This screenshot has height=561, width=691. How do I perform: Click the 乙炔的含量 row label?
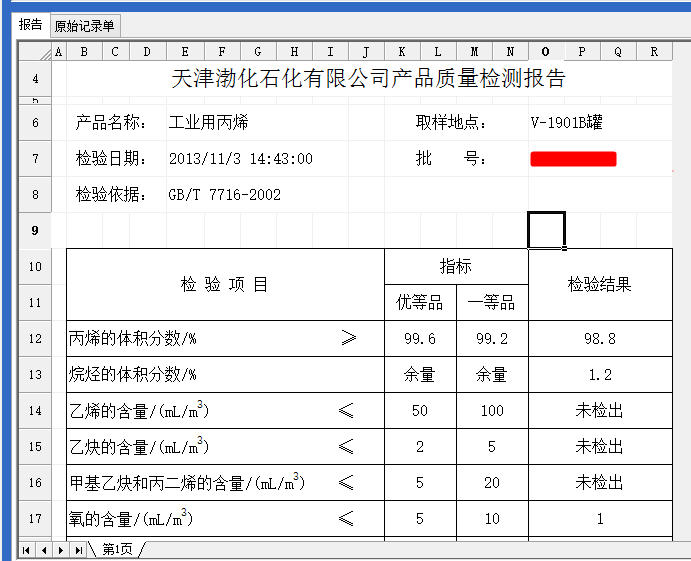(x=139, y=446)
